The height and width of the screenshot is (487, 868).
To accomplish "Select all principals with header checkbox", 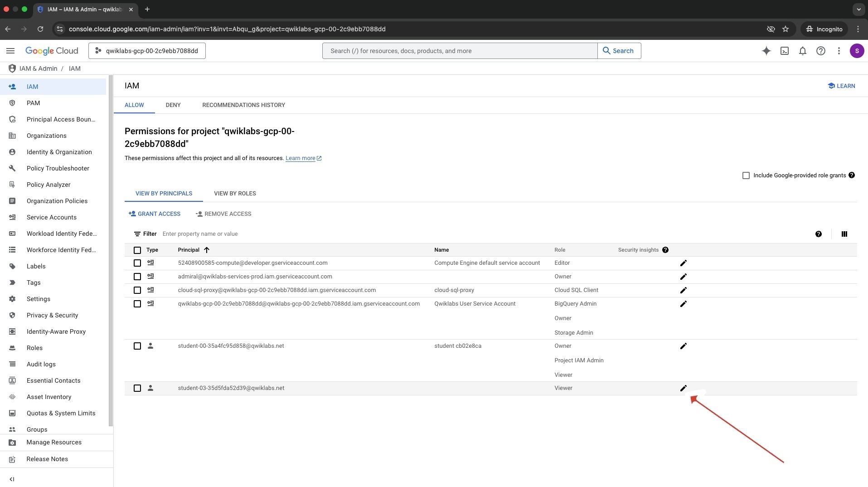I will (x=137, y=250).
